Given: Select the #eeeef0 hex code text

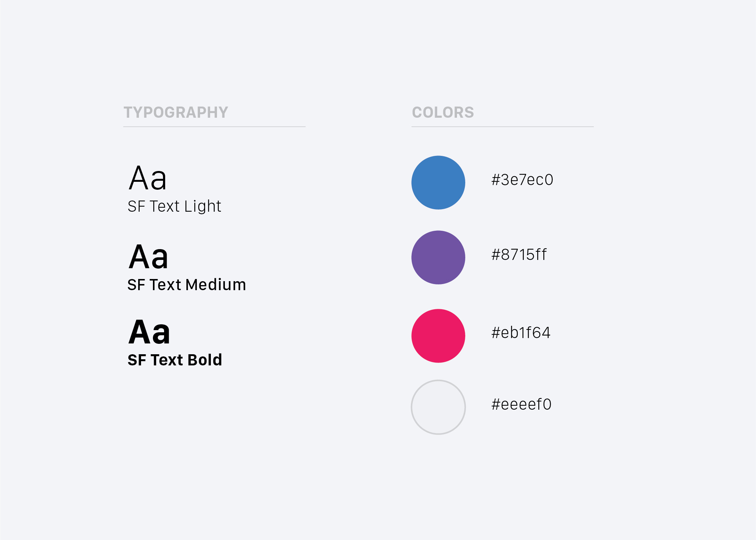Looking at the screenshot, I should click(x=521, y=404).
